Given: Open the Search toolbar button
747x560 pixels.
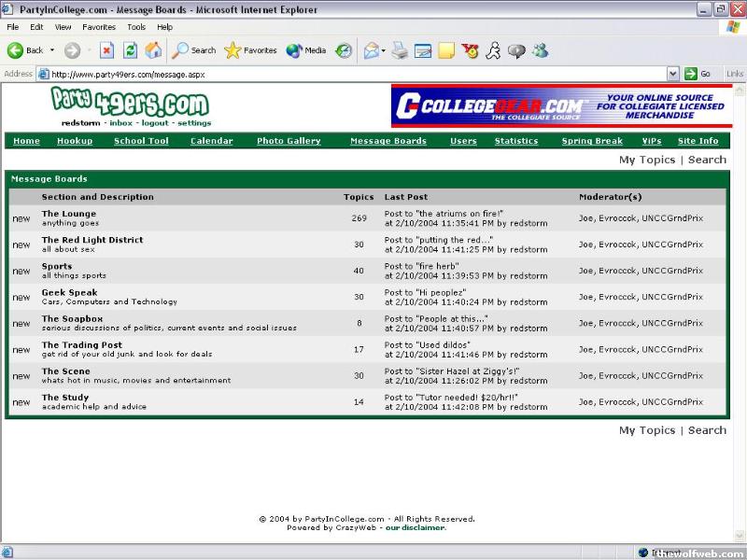Looking at the screenshot, I should (194, 50).
